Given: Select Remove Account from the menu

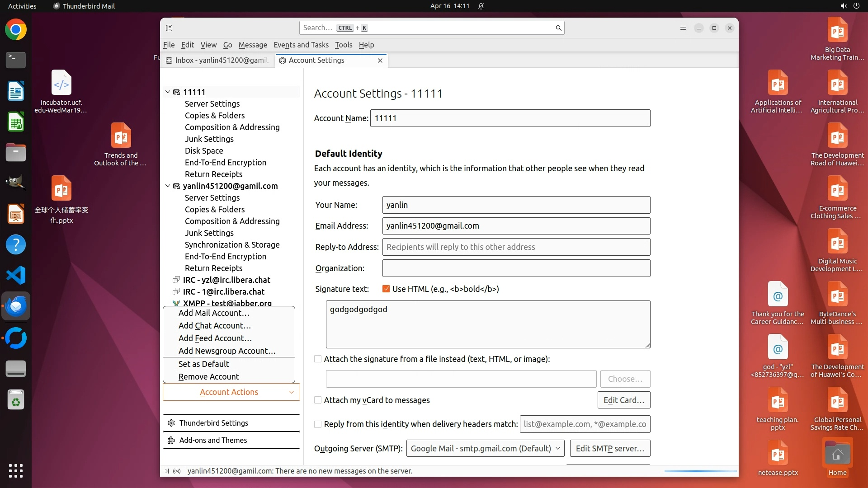Looking at the screenshot, I should coord(208,376).
